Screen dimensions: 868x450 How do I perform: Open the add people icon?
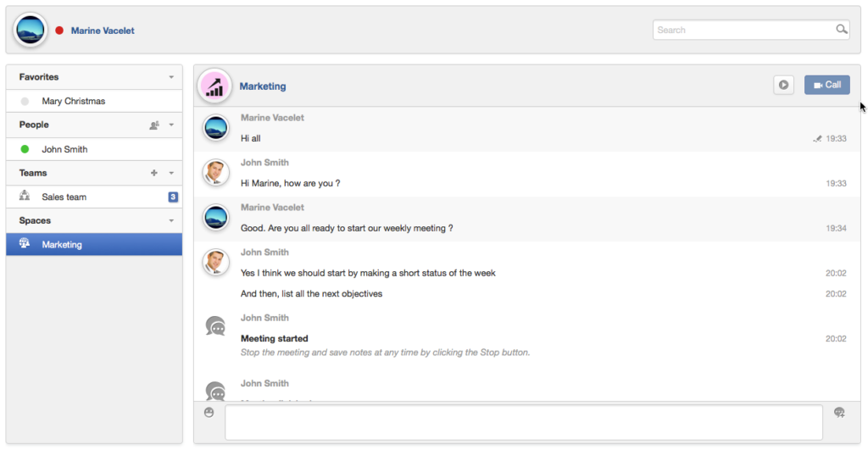(x=154, y=125)
